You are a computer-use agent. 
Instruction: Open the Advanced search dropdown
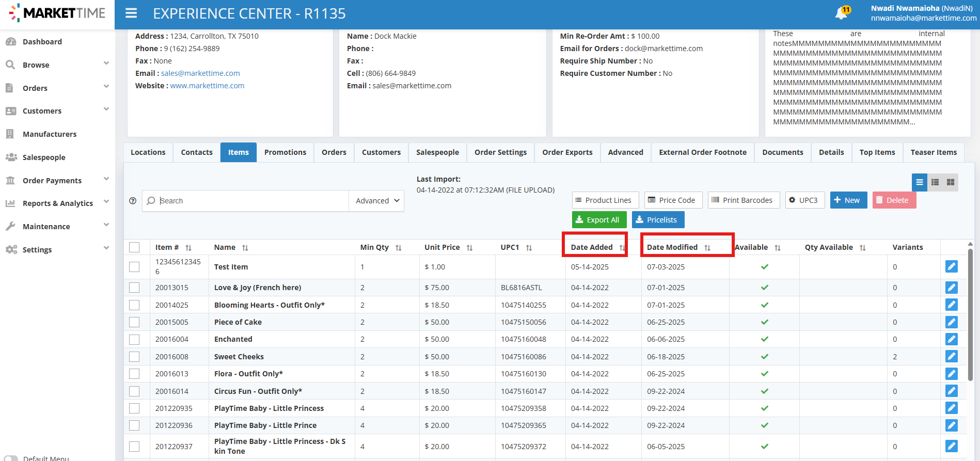377,201
